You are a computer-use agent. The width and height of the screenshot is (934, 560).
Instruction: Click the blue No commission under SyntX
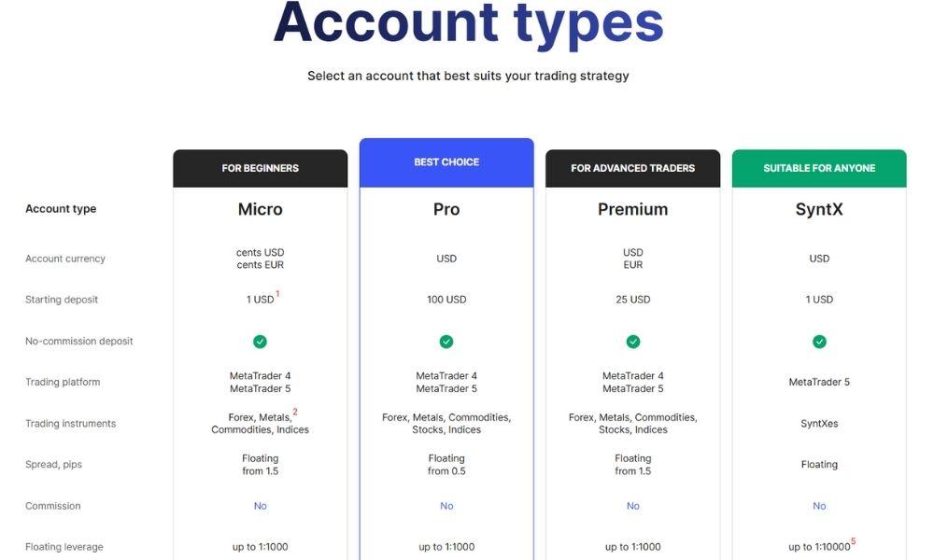click(819, 506)
